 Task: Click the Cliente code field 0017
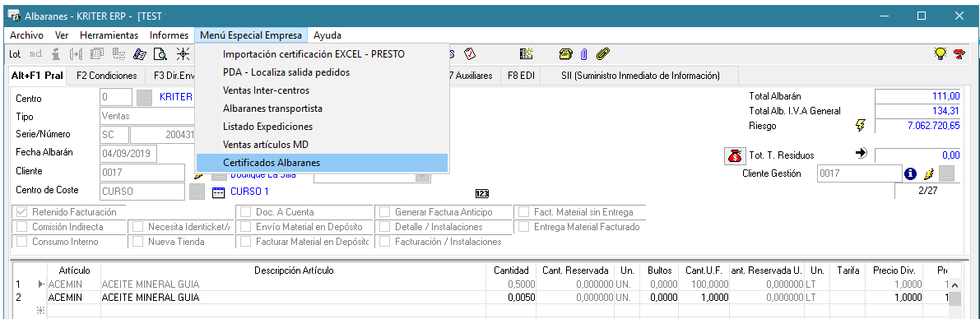(x=142, y=172)
